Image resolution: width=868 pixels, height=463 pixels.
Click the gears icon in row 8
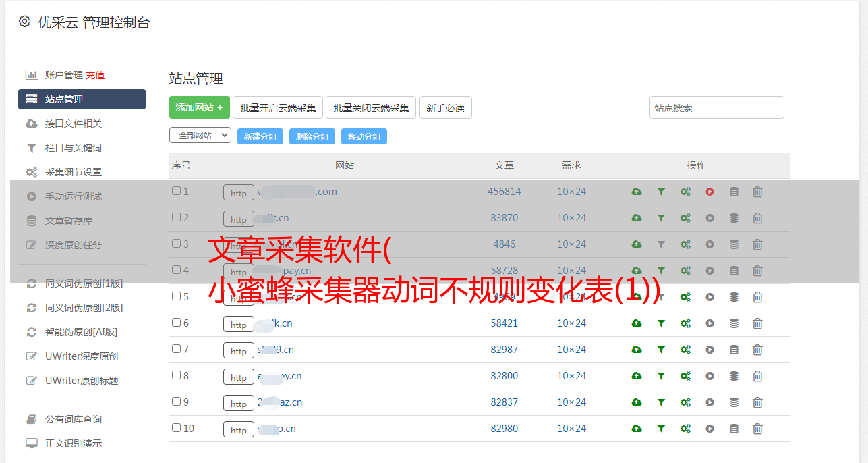pyautogui.click(x=685, y=376)
